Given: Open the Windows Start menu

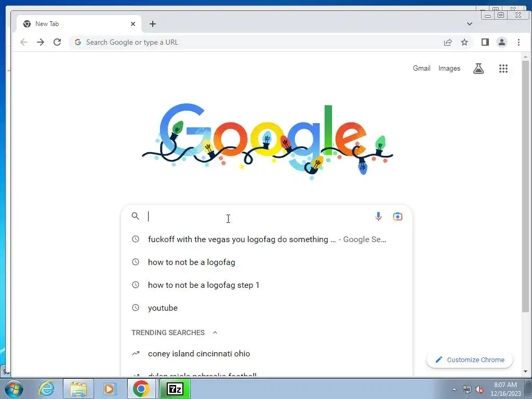Looking at the screenshot, I should tap(14, 389).
